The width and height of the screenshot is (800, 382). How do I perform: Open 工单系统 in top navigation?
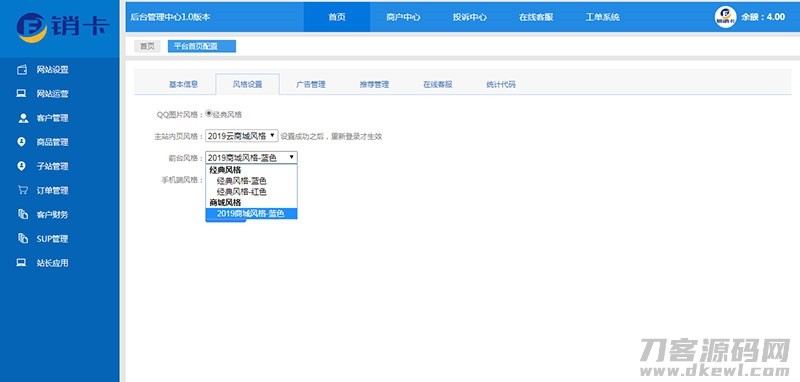(x=602, y=17)
